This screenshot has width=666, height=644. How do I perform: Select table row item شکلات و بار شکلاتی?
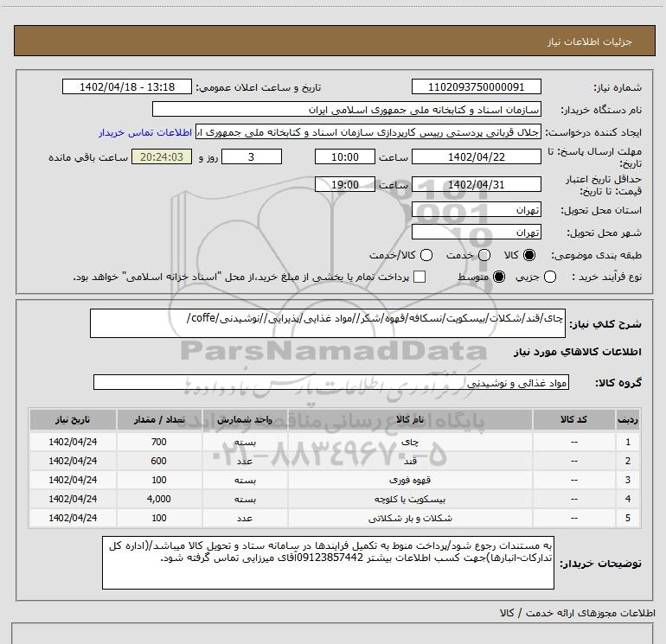point(335,519)
